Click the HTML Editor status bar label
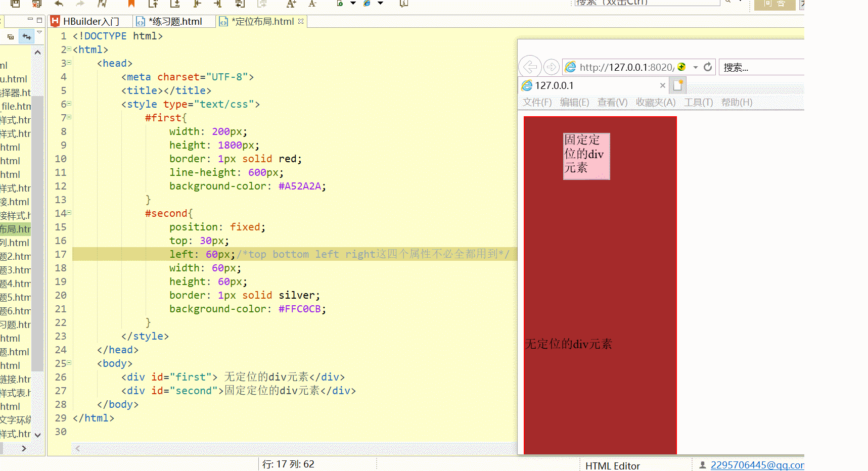 click(612, 466)
